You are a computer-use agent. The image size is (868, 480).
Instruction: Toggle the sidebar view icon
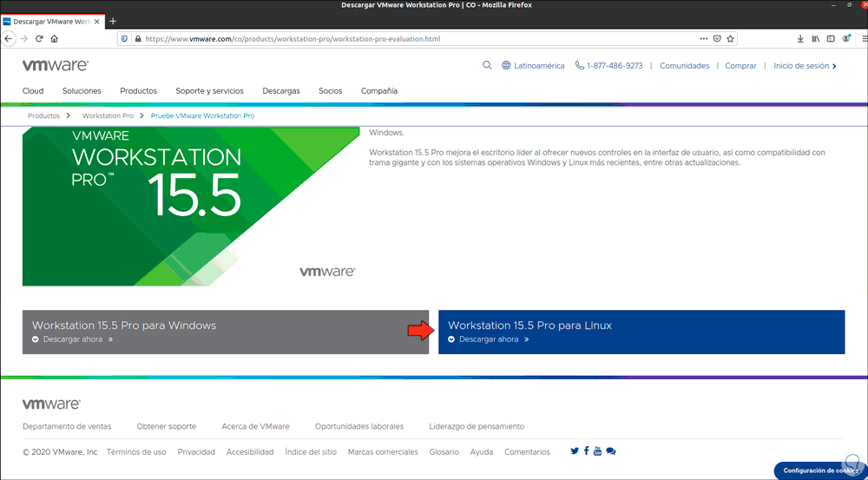coord(831,39)
